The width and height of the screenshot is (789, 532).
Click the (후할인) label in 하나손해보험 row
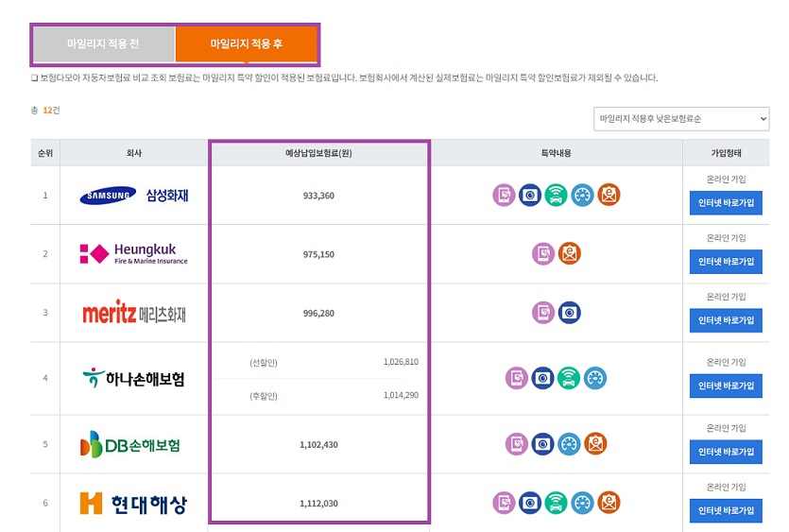pos(264,396)
